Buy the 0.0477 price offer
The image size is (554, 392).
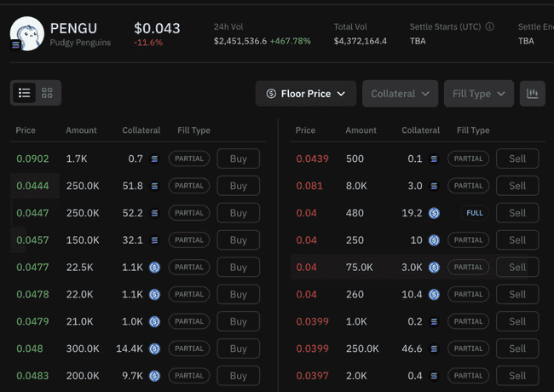point(238,268)
